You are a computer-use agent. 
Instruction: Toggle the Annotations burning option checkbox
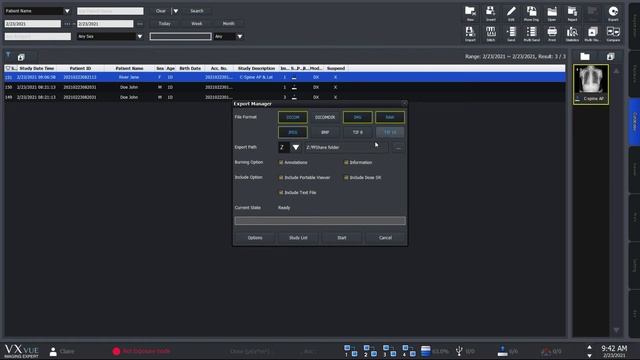coord(281,162)
